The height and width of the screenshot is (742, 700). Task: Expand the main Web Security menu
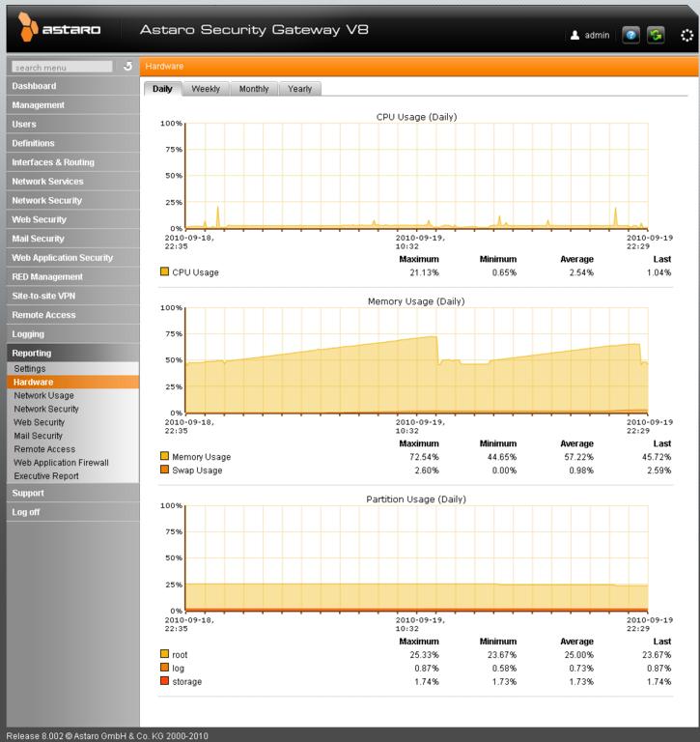(72, 219)
